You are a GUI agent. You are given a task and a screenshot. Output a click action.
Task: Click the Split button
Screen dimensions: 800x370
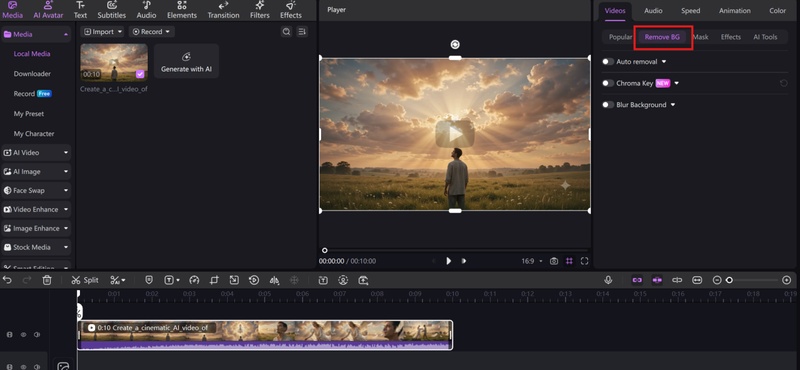click(85, 280)
